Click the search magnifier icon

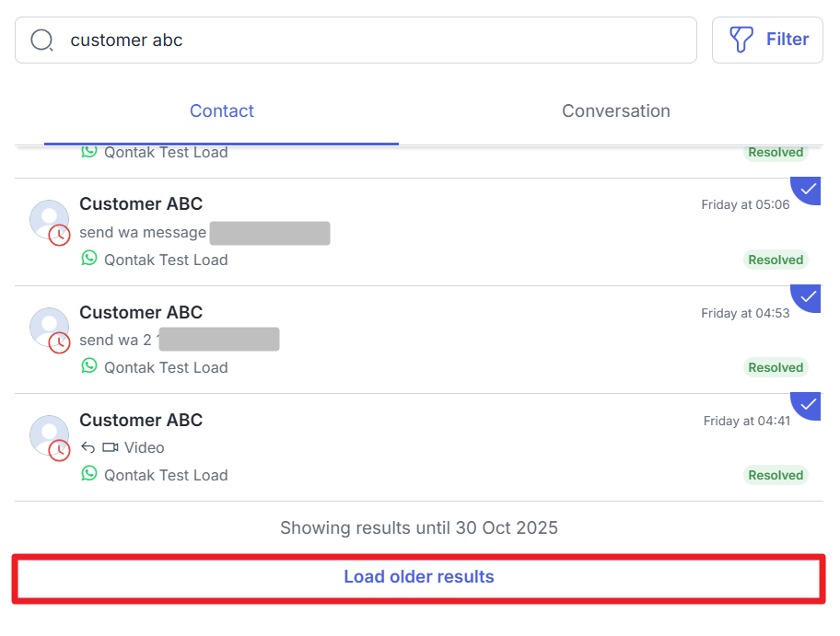(x=42, y=40)
